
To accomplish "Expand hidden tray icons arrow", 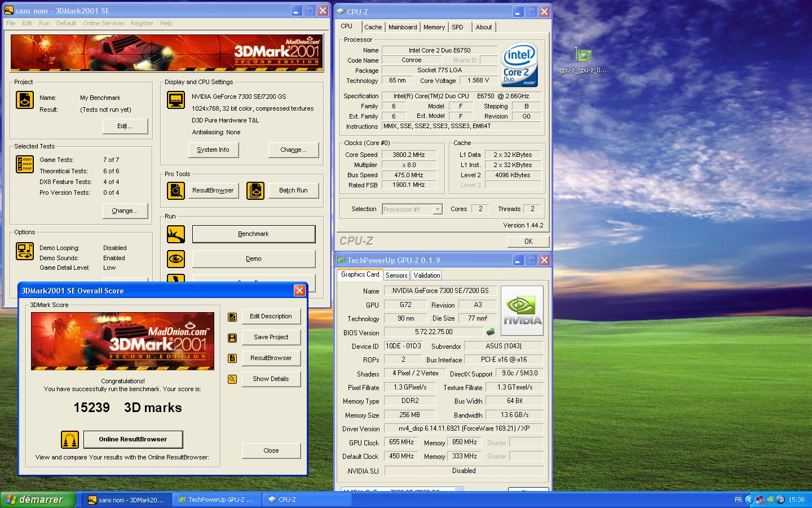I will tap(749, 500).
